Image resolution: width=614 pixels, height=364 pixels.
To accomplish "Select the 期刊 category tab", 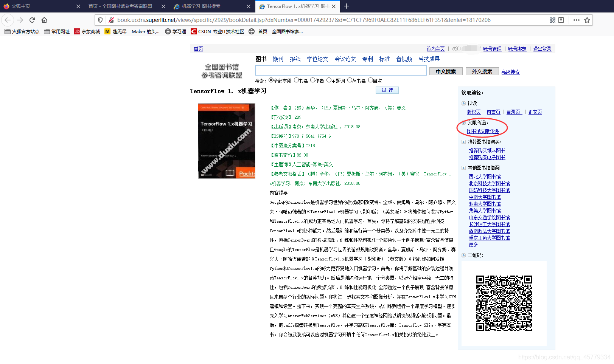I will [278, 59].
